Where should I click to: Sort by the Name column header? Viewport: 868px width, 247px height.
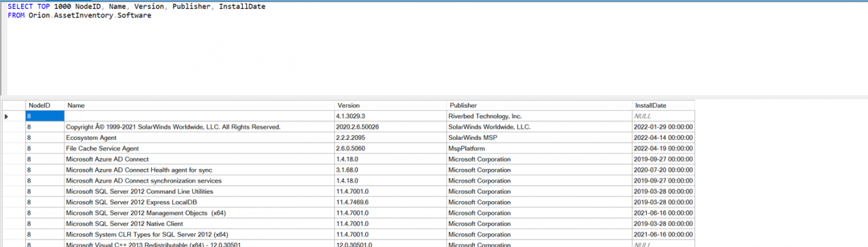pos(199,105)
